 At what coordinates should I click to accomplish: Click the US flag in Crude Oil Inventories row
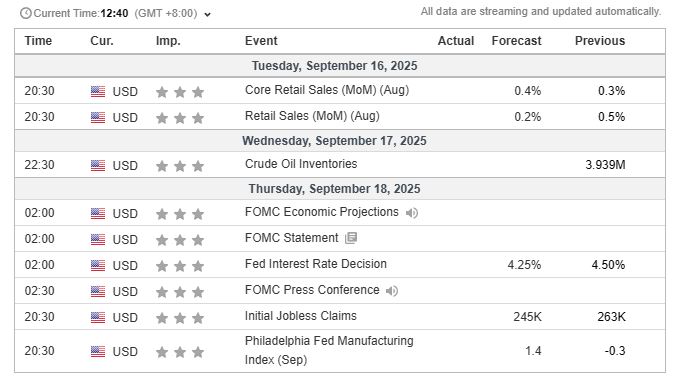[98, 166]
